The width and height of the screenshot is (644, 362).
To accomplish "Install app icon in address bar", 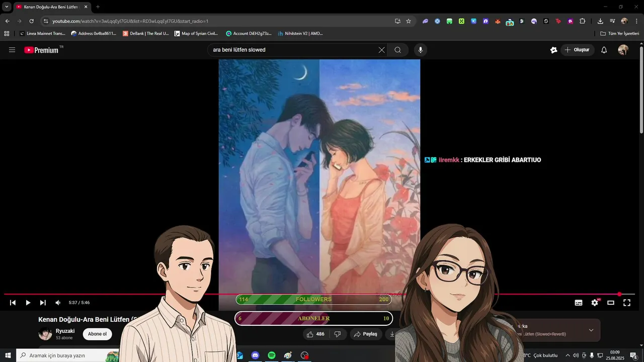I will (x=397, y=21).
